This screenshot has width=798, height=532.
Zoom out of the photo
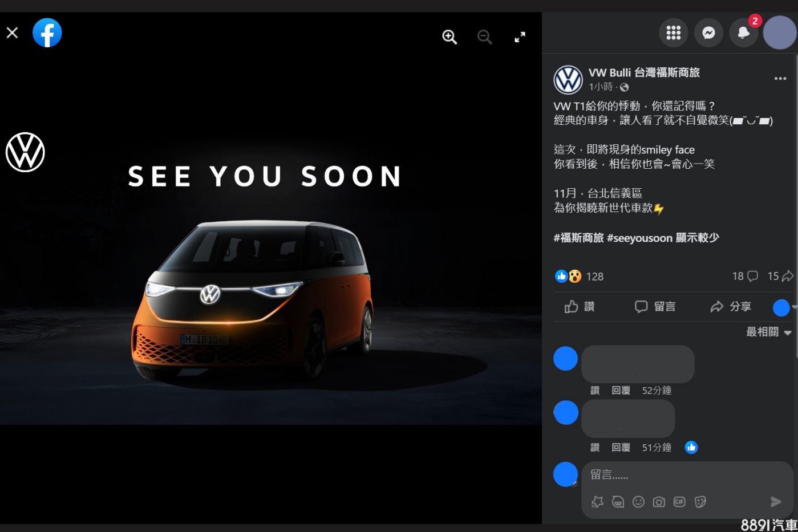484,37
